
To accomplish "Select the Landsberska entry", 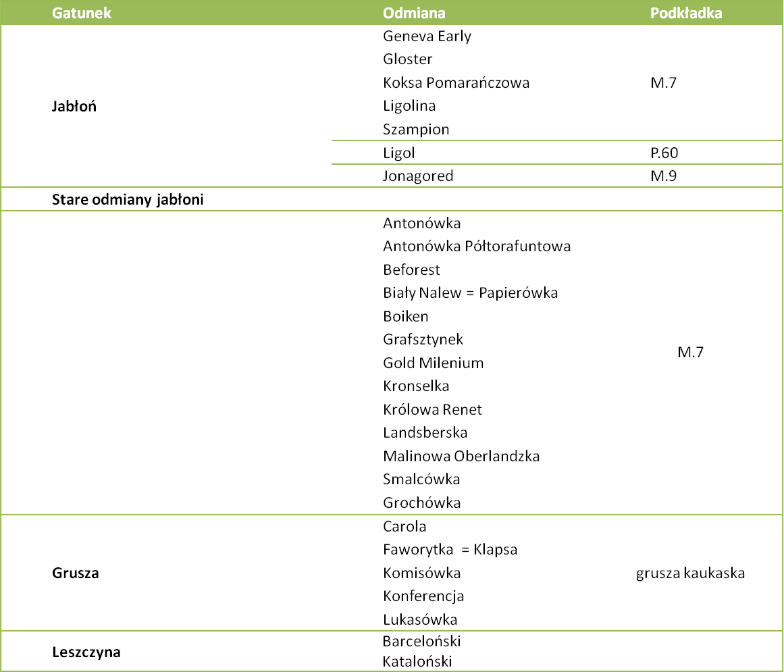I will click(425, 432).
